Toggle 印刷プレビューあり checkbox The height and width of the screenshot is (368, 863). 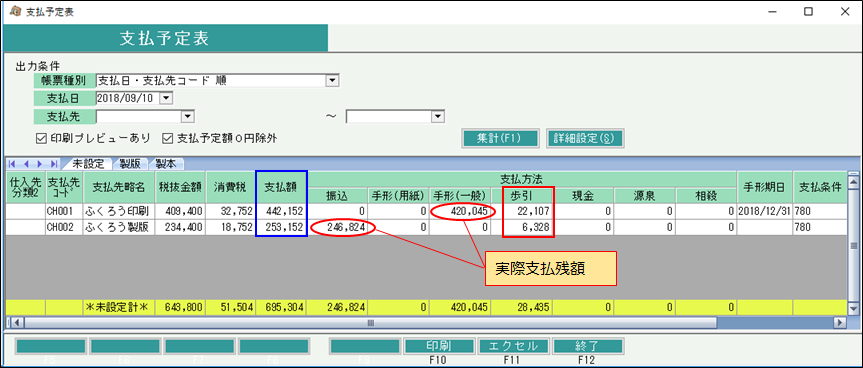pos(39,138)
